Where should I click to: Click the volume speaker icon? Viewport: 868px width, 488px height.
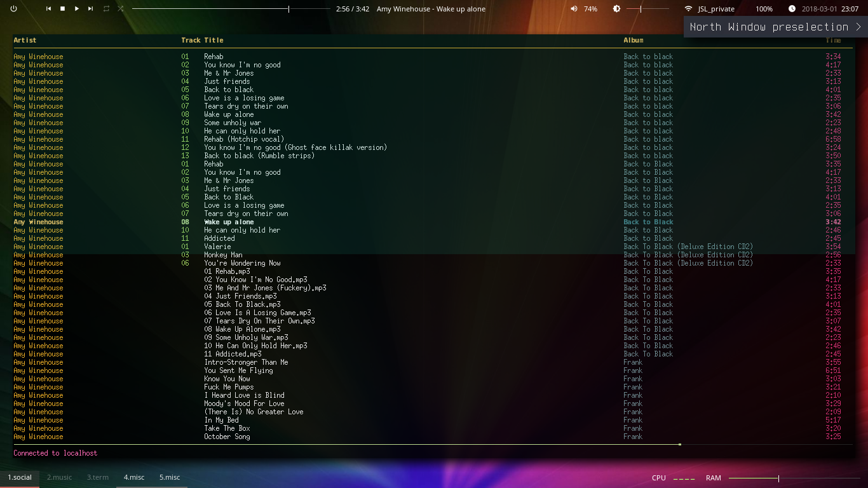click(574, 9)
